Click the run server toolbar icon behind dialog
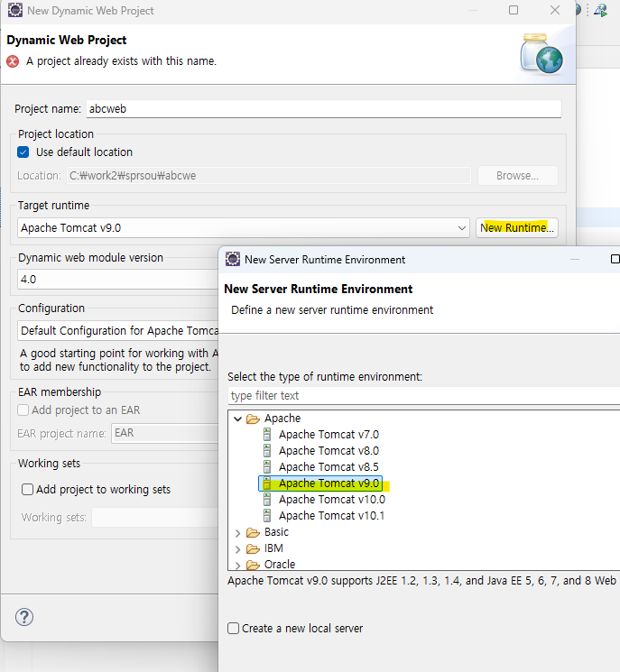 pyautogui.click(x=601, y=10)
